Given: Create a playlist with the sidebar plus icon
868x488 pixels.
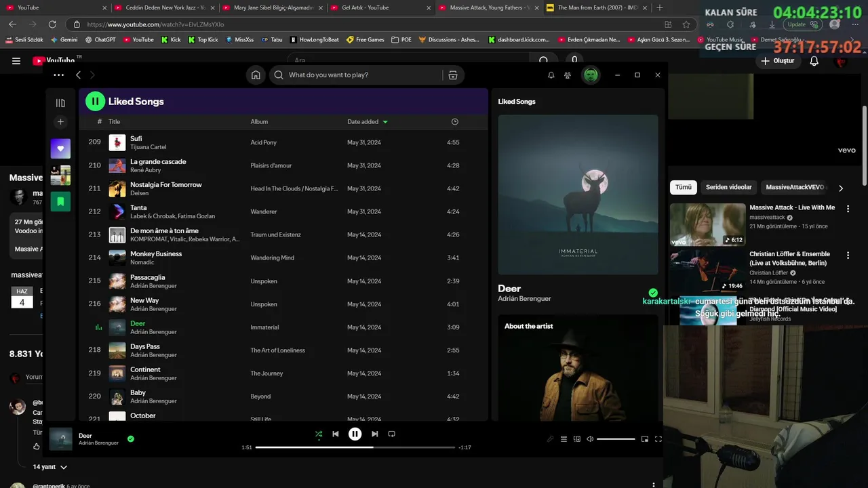Looking at the screenshot, I should [x=60, y=122].
